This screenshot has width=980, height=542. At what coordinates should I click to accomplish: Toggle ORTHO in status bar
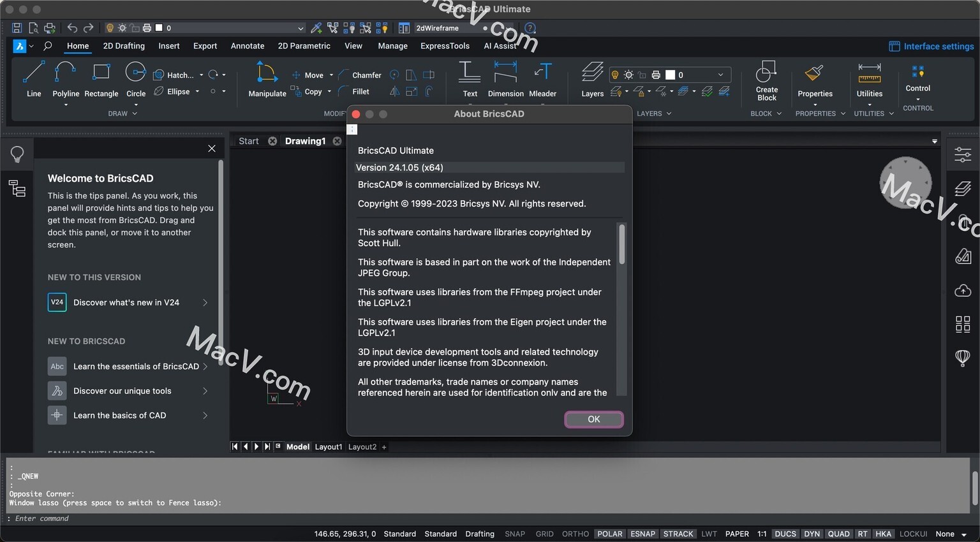tap(575, 534)
